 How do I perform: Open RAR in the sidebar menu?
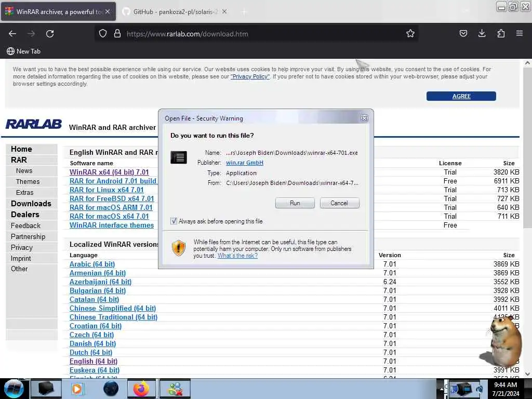19,160
